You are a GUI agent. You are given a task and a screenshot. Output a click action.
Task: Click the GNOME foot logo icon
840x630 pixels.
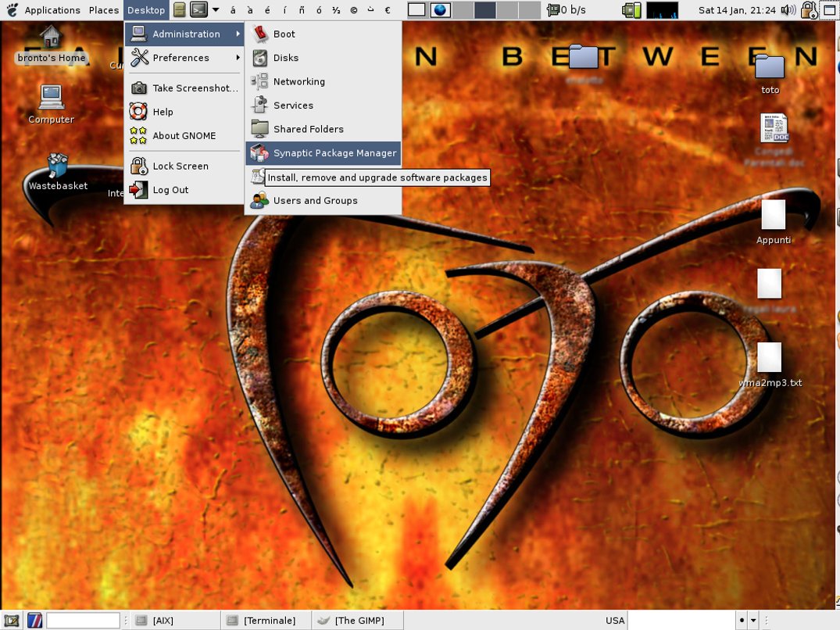click(x=12, y=9)
